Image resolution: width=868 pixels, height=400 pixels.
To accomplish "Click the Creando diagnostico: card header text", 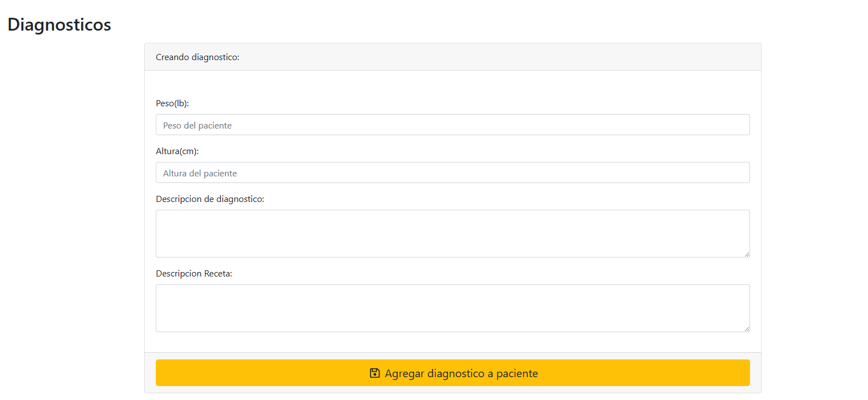I will point(198,57).
